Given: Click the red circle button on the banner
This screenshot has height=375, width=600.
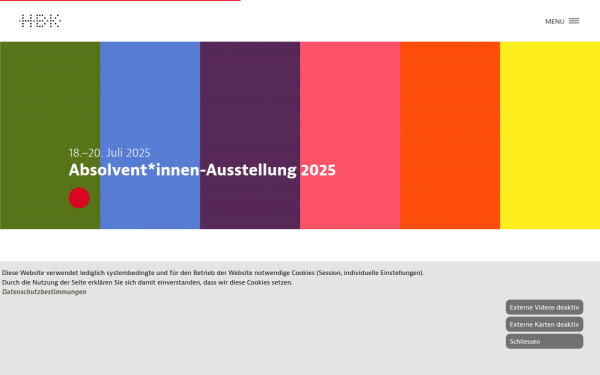Looking at the screenshot, I should tap(79, 198).
